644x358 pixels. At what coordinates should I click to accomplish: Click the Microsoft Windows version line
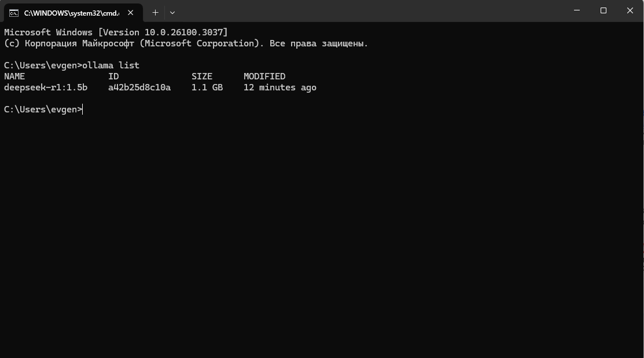(x=116, y=32)
